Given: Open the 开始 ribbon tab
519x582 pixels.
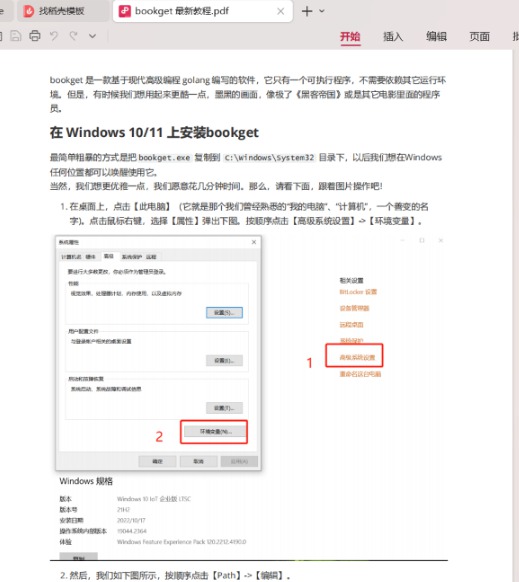Looking at the screenshot, I should pyautogui.click(x=350, y=36).
